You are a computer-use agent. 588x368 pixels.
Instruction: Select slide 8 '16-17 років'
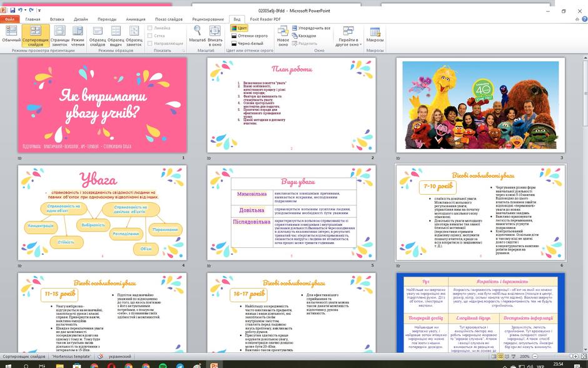[291, 312]
